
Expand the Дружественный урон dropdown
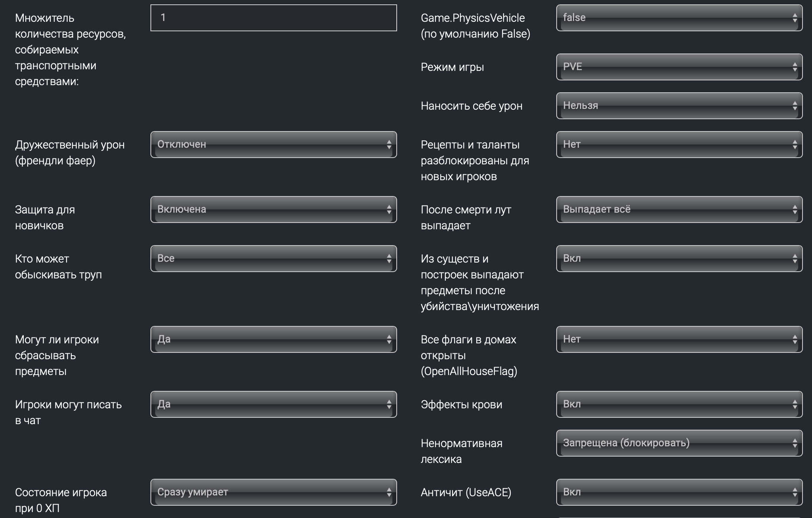pyautogui.click(x=273, y=145)
